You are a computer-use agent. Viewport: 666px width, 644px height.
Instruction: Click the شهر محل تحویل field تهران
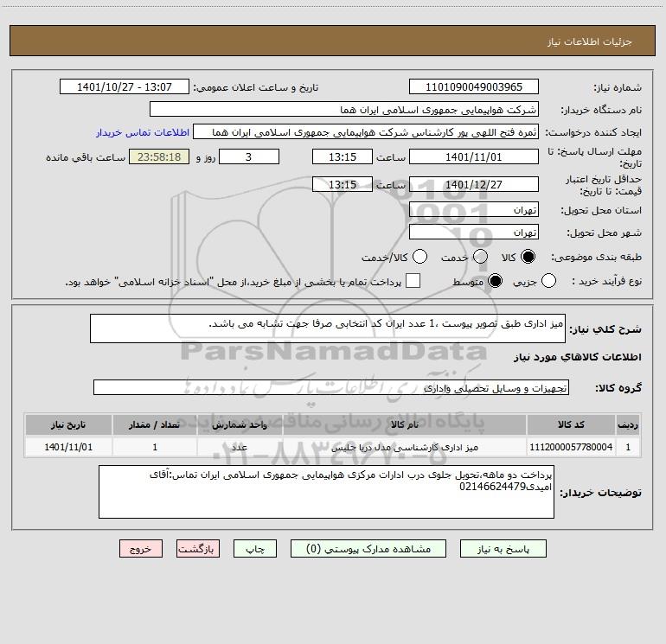point(474,232)
